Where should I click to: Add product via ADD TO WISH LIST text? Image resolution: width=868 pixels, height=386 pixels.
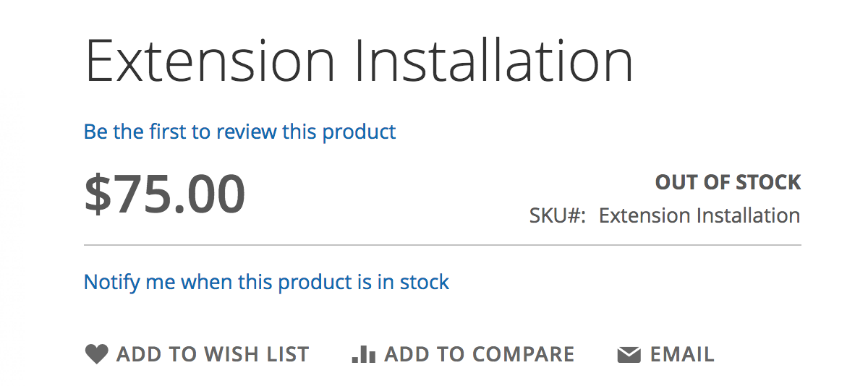(213, 354)
